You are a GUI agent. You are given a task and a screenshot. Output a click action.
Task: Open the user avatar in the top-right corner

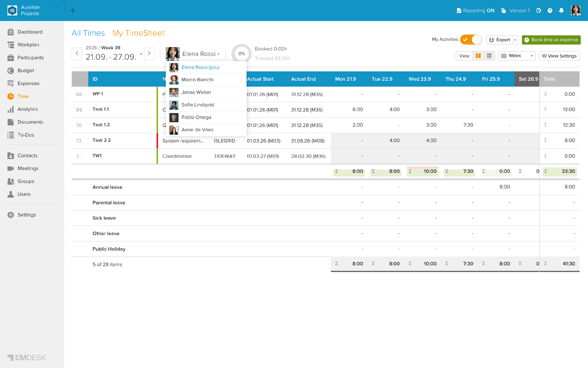click(576, 10)
